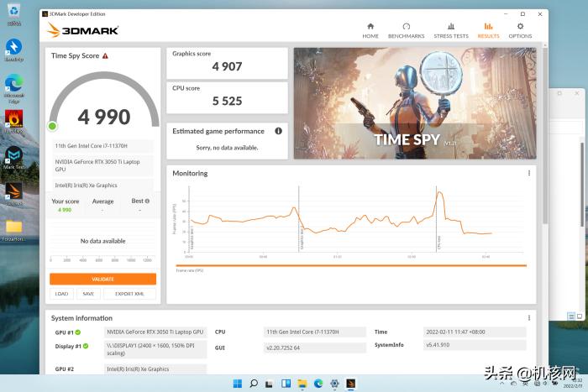
Task: Click the green indicator dot on the score gauge
Action: (52, 126)
